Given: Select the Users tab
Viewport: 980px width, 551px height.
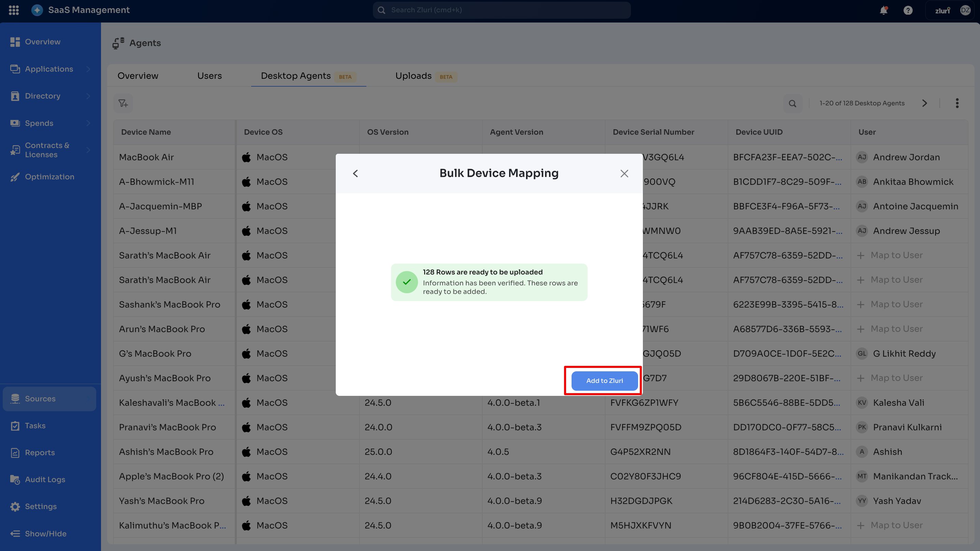Looking at the screenshot, I should [x=209, y=76].
